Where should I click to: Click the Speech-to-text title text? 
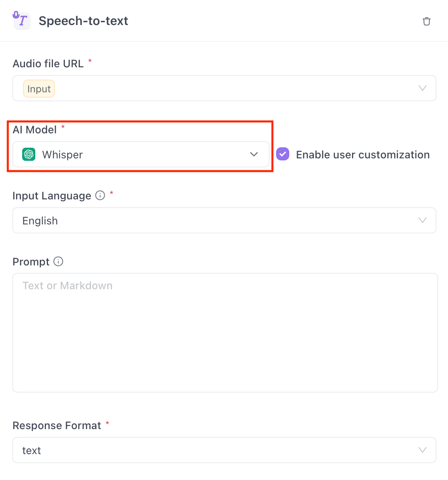coord(83,21)
